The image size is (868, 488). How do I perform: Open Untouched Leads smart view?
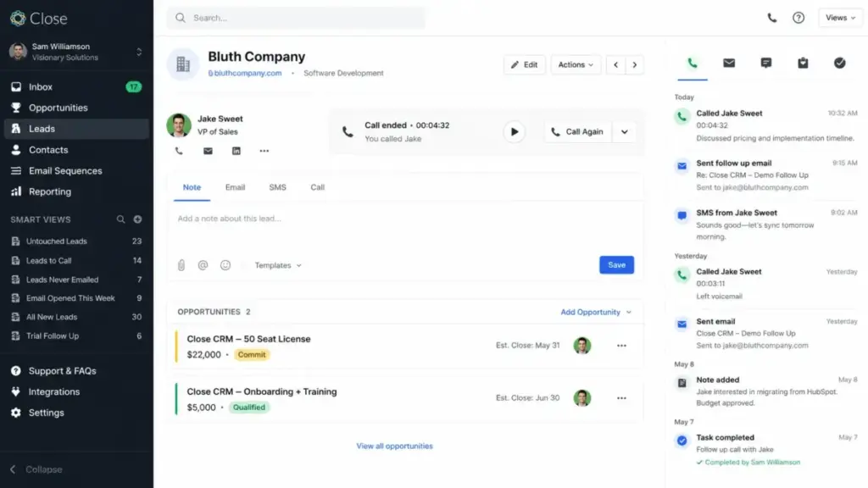click(76, 241)
